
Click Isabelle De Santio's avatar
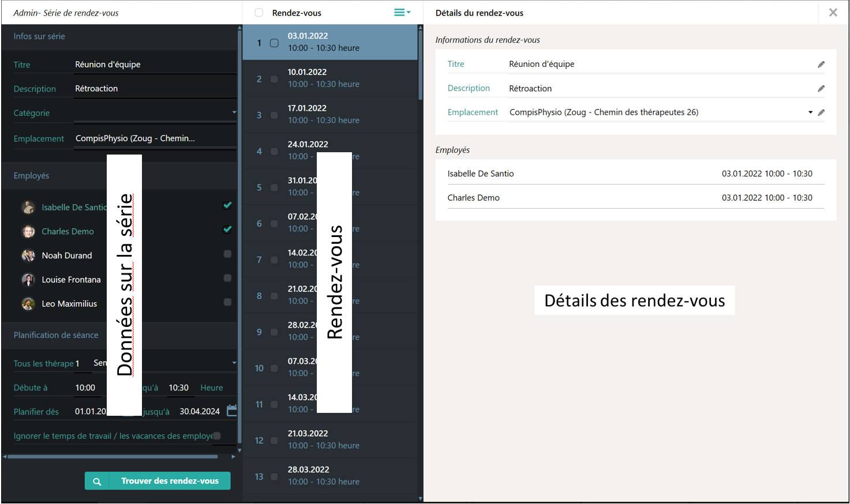pyautogui.click(x=28, y=208)
